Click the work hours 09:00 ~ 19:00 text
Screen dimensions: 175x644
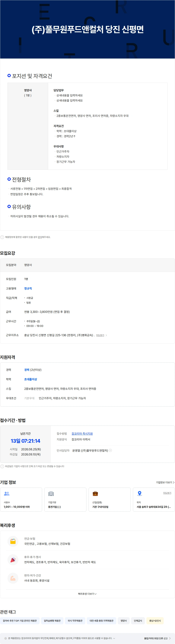pos(35,326)
